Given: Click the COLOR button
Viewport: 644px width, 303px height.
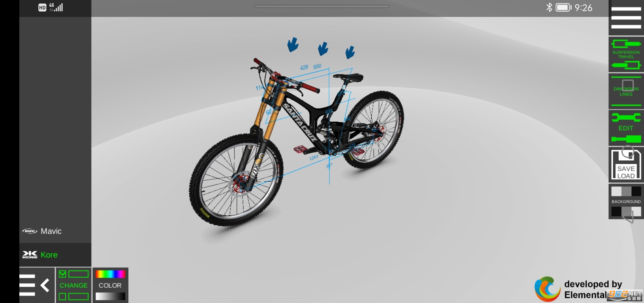Looking at the screenshot, I should point(110,285).
